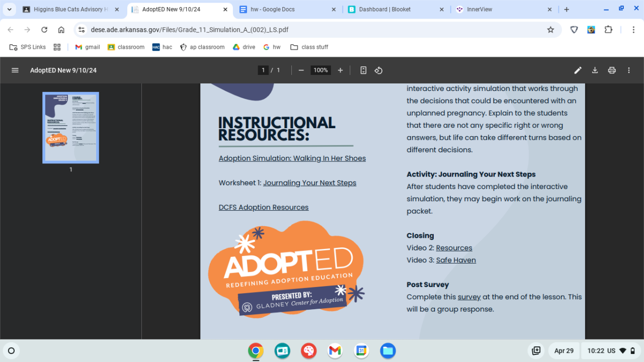
Task: Switch to the InnerView tab
Action: pos(504,10)
